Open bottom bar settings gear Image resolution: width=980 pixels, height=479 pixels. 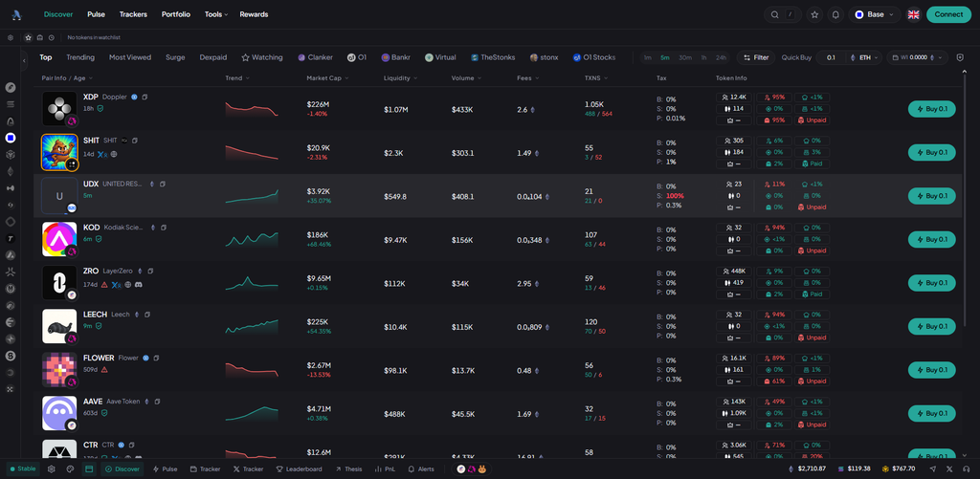coord(52,469)
